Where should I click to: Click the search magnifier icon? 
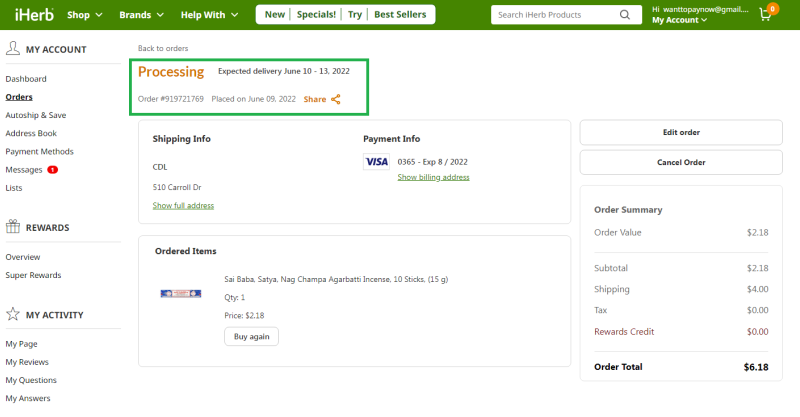click(624, 15)
